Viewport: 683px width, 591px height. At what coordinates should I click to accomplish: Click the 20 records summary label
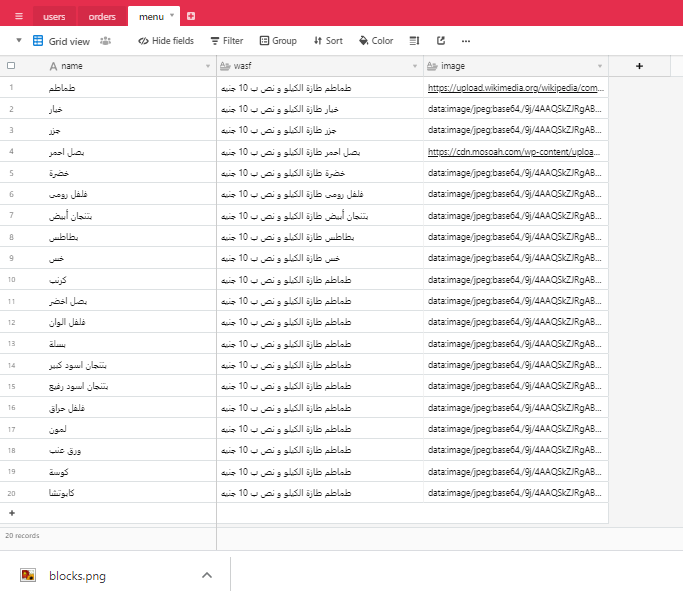(x=22, y=536)
